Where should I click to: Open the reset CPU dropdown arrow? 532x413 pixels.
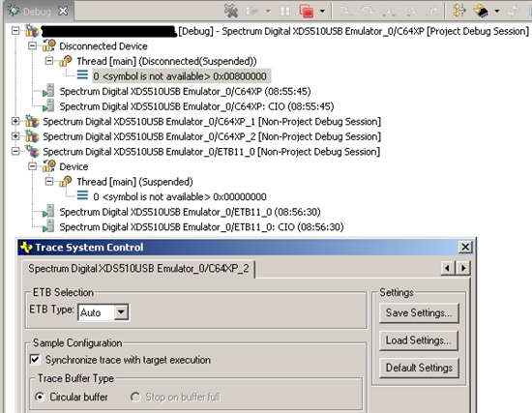click(497, 12)
